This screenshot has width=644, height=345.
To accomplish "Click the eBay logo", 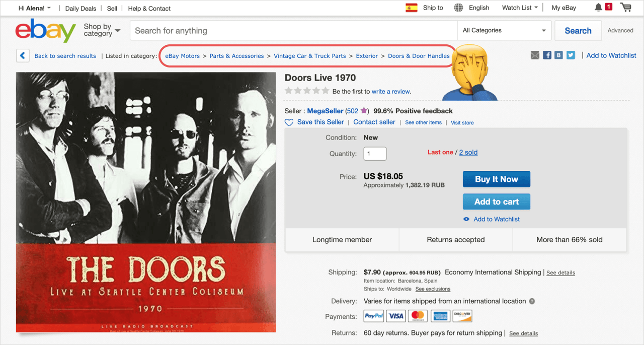I will [45, 31].
